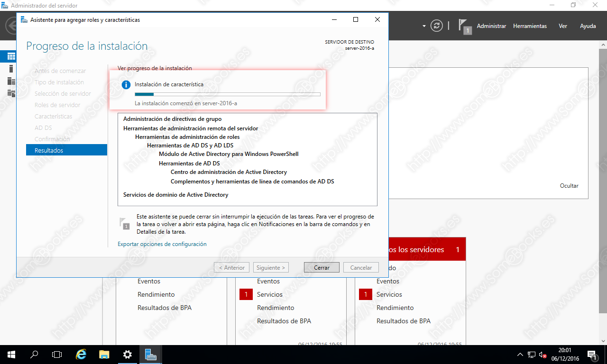Click the feature installation progress bar

click(227, 94)
